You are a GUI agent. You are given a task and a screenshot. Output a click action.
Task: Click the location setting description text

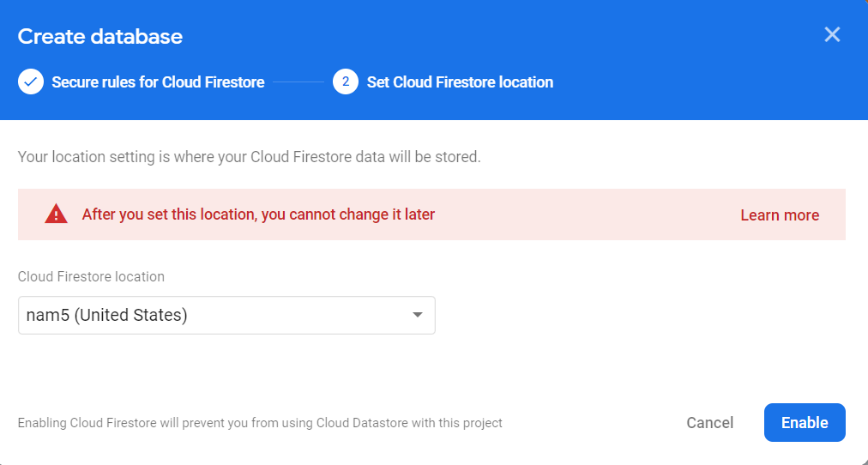[x=249, y=158]
